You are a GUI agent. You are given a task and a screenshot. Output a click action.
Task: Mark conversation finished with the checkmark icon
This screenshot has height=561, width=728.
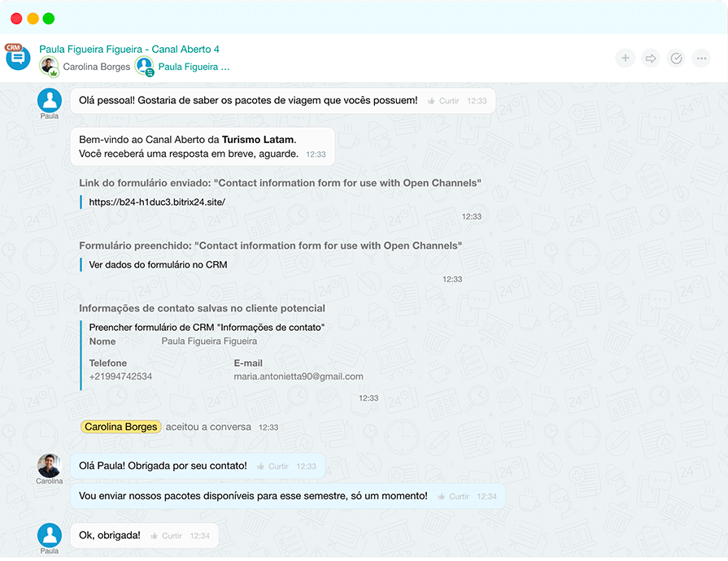(x=676, y=58)
